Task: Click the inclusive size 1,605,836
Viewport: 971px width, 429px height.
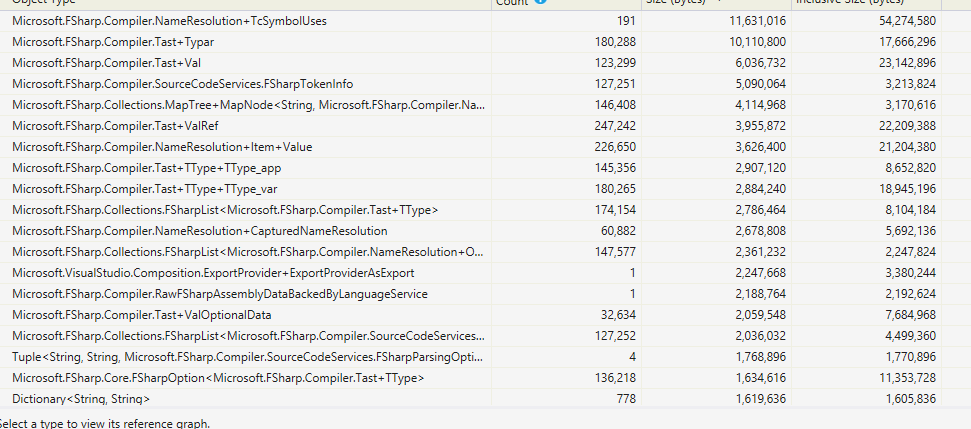Action: pyautogui.click(x=910, y=399)
